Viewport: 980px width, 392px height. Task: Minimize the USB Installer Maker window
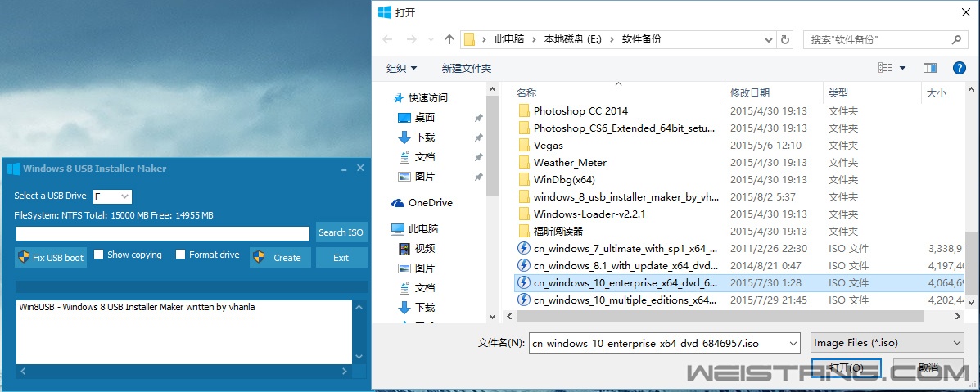tap(344, 169)
